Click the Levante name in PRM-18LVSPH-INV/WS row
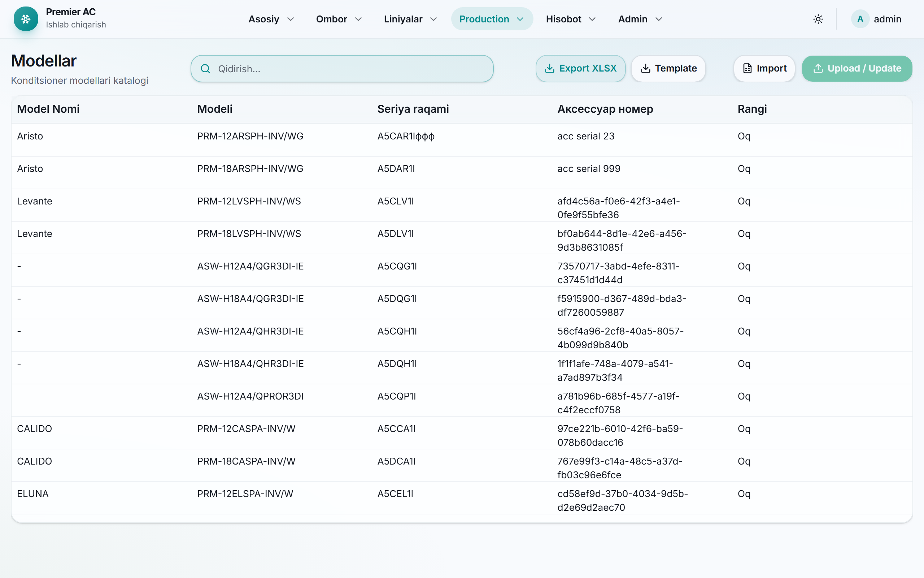 (x=34, y=234)
